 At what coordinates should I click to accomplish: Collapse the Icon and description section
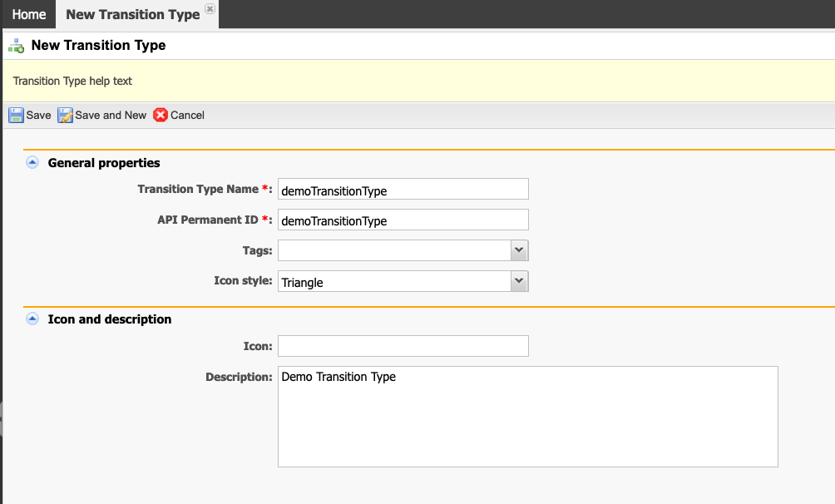pos(32,319)
